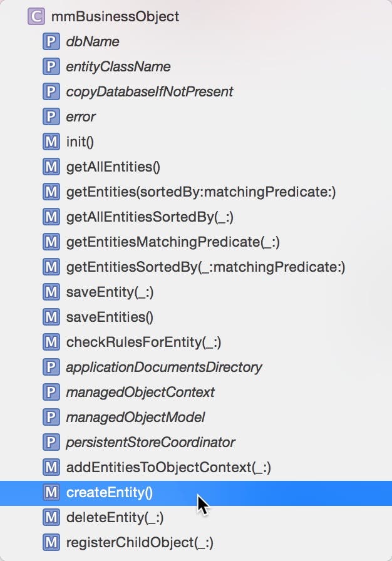The height and width of the screenshot is (561, 392).
Task: Jump to the createEntity() method
Action: (x=196, y=493)
